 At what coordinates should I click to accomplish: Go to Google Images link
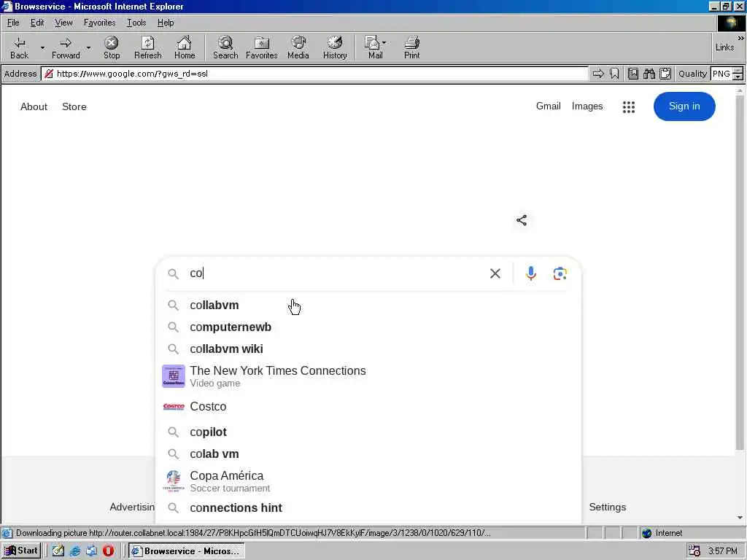point(587,106)
